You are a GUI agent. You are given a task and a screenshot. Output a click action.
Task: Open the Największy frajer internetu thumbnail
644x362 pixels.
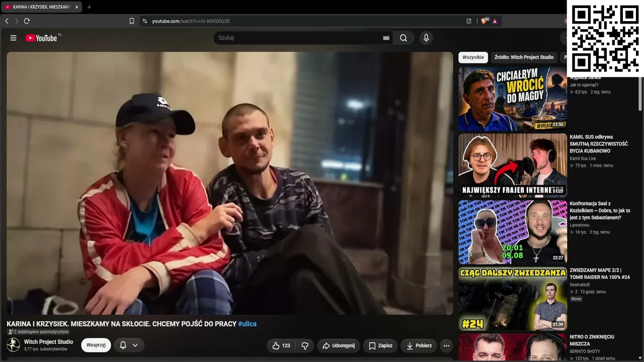pyautogui.click(x=513, y=165)
